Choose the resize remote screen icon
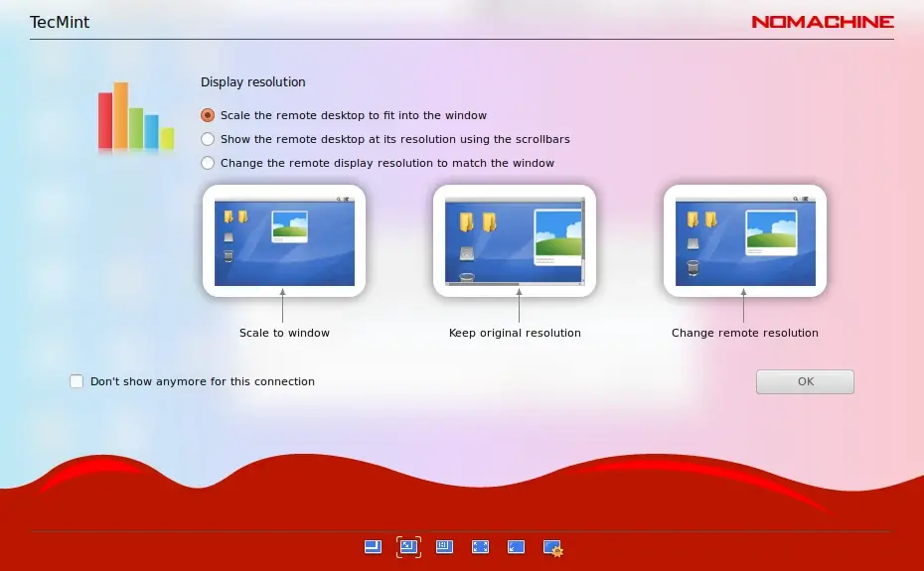 [x=444, y=547]
